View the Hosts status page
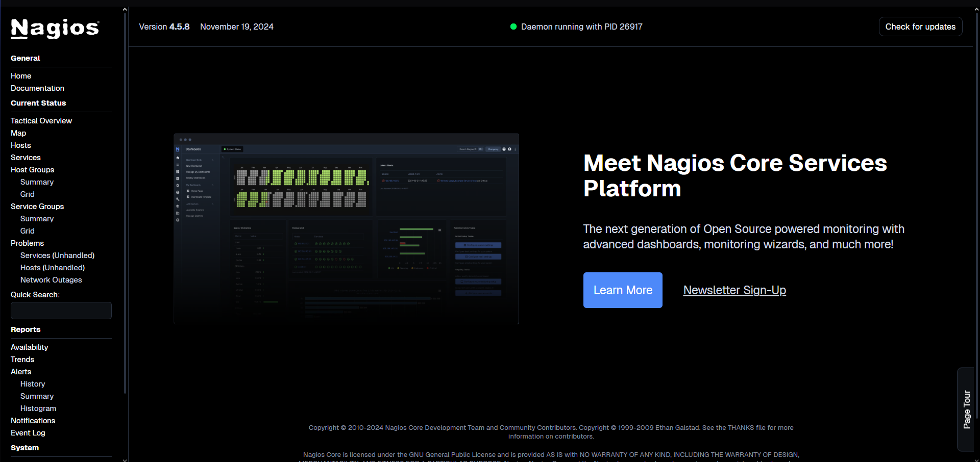The width and height of the screenshot is (980, 462). point(20,145)
